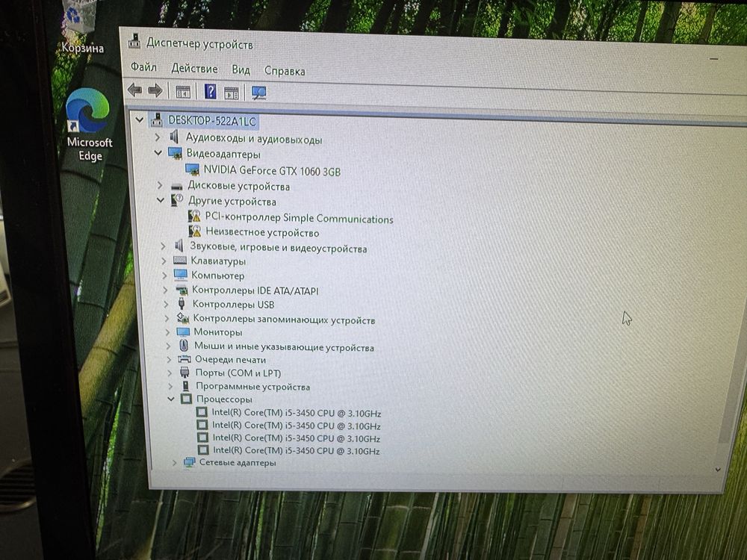Click the NVIDIA GeForce adapter icon
This screenshot has width=747, height=560.
pos(192,169)
